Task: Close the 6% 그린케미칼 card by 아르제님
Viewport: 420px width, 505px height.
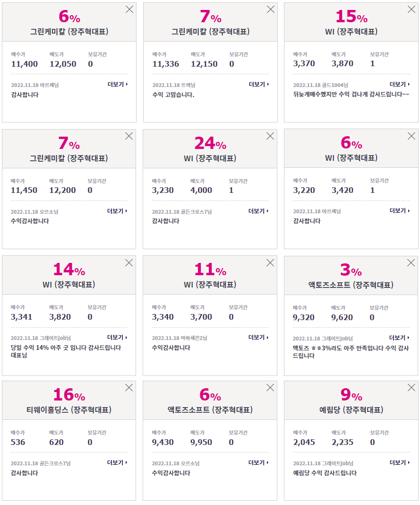Action: click(129, 9)
